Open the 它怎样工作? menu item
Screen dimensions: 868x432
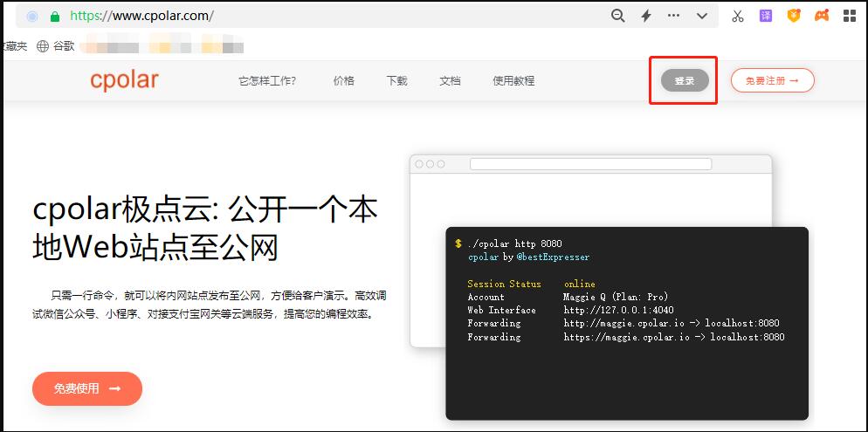click(x=267, y=81)
